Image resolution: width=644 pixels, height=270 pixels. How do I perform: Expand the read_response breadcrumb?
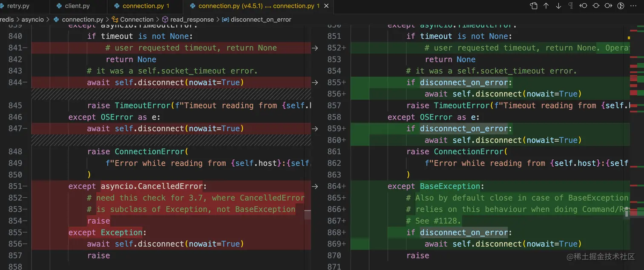click(187, 20)
